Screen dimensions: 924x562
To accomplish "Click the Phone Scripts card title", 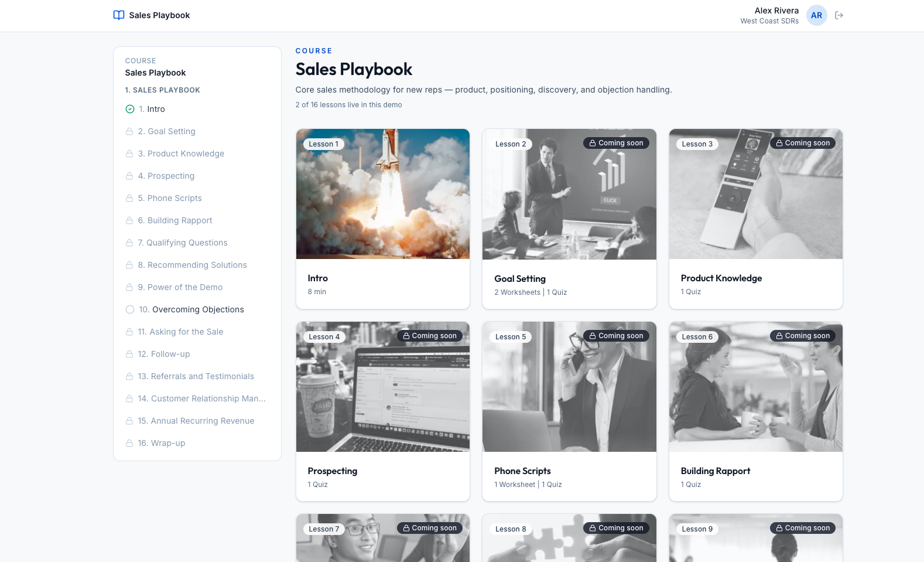I will pyautogui.click(x=522, y=471).
